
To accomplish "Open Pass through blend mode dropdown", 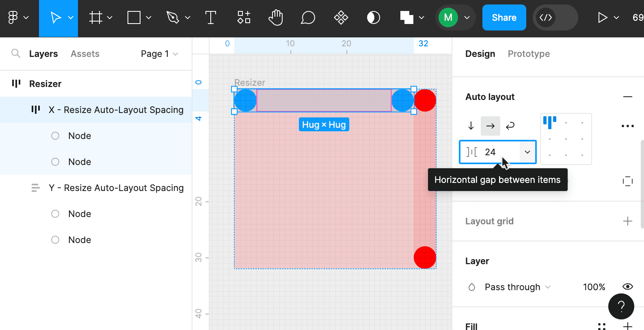I will coord(518,287).
